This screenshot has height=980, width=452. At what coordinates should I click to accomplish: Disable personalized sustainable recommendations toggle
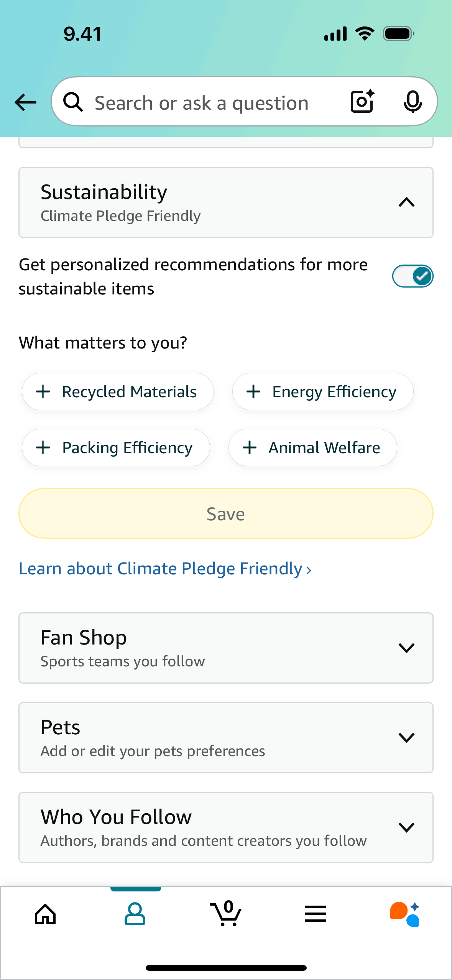(413, 276)
